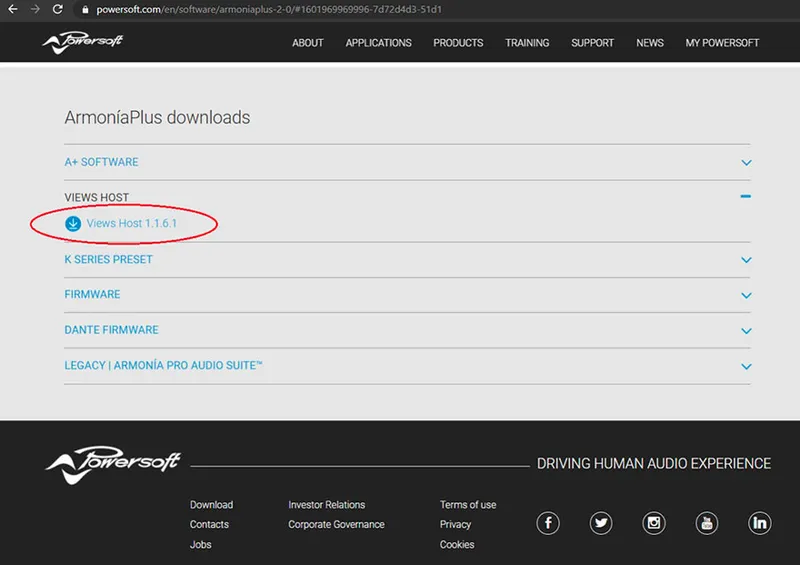The width and height of the screenshot is (800, 565).
Task: Reload the page with refresh icon
Action: coord(58,9)
